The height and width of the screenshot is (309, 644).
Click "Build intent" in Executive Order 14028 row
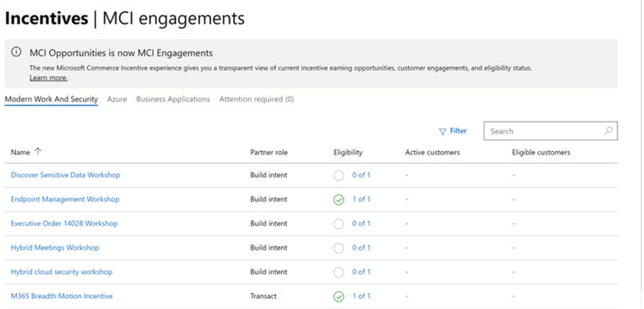click(x=268, y=223)
